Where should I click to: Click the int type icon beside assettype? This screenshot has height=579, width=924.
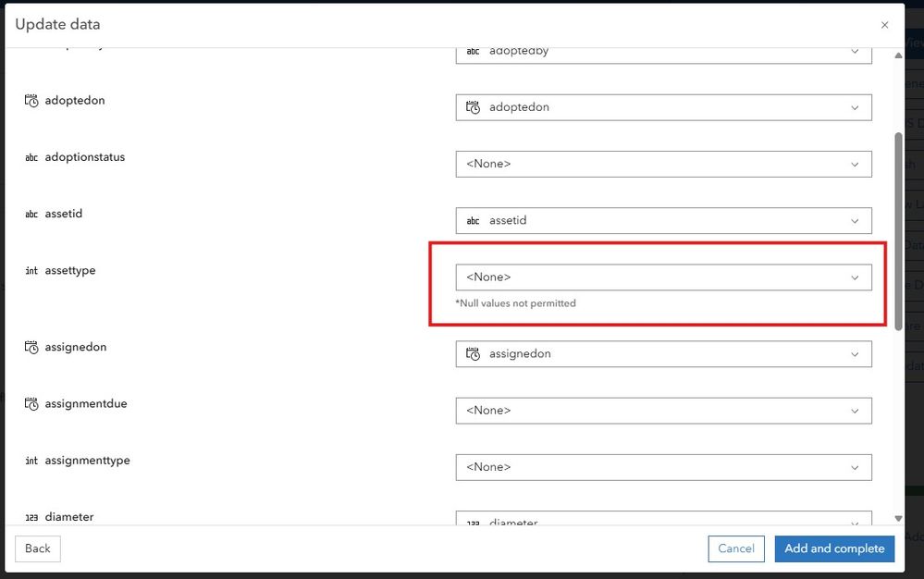[31, 271]
